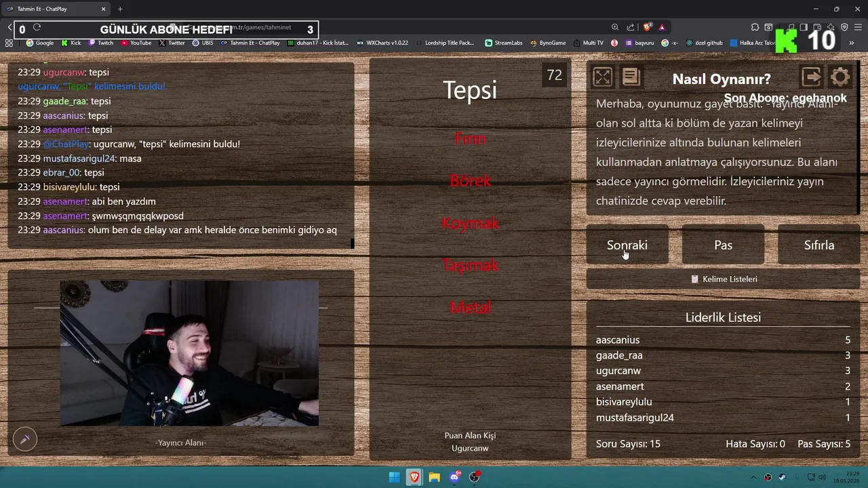
Task: Click the streamer webcam thumbnail
Action: [189, 353]
